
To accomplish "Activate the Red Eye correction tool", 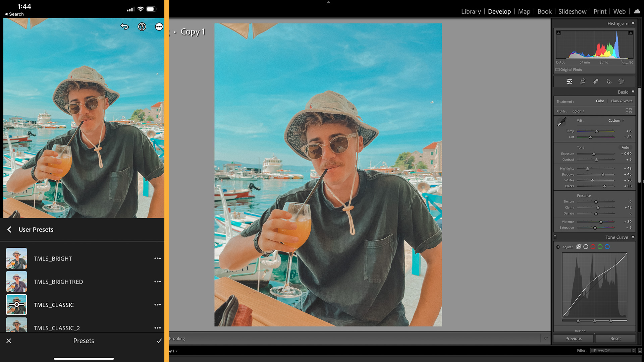I will point(609,81).
